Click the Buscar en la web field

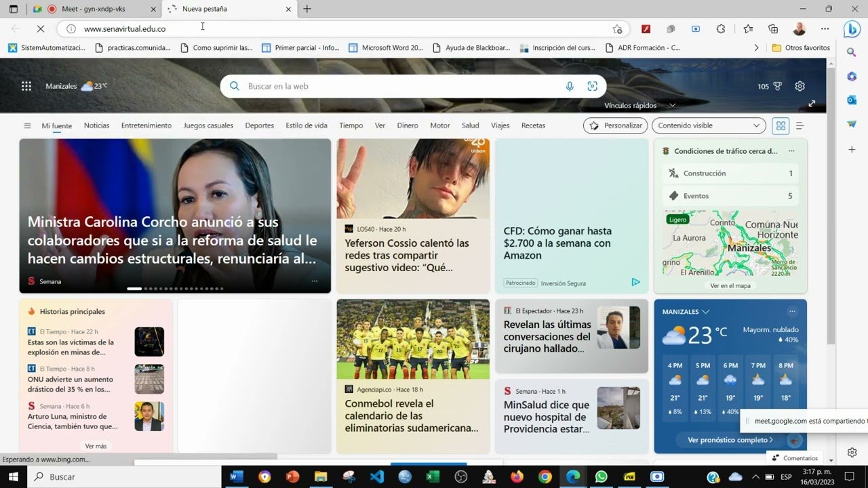coord(400,86)
